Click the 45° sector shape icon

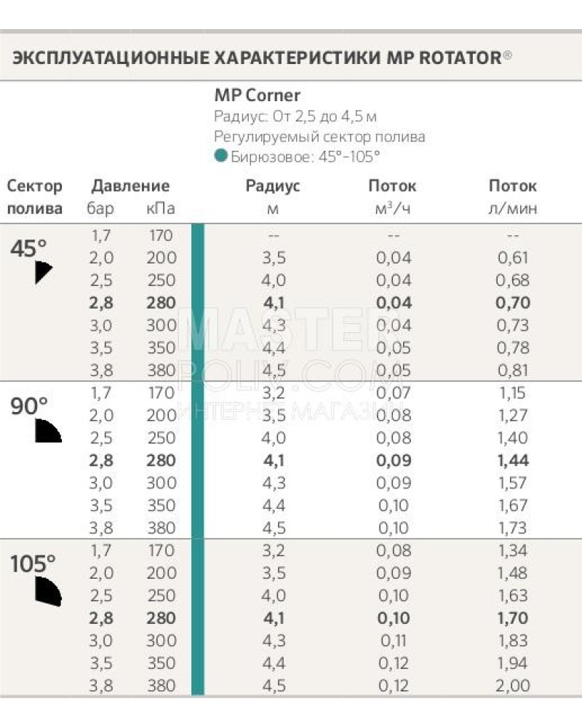coord(43,272)
